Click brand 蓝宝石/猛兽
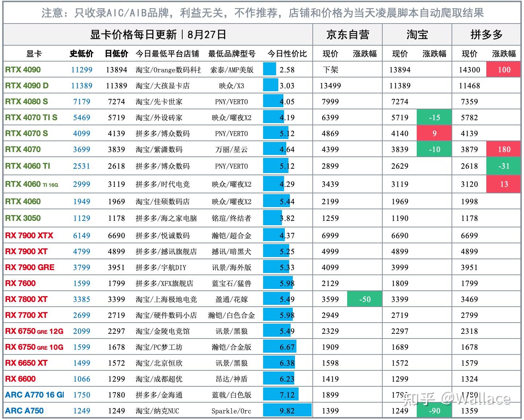 (x=232, y=283)
